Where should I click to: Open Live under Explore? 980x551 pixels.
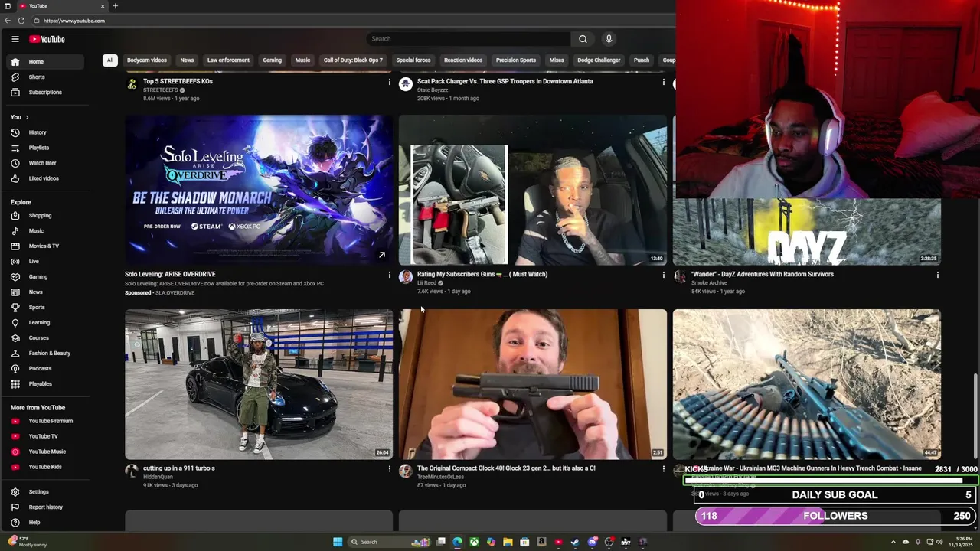[x=45, y=262]
